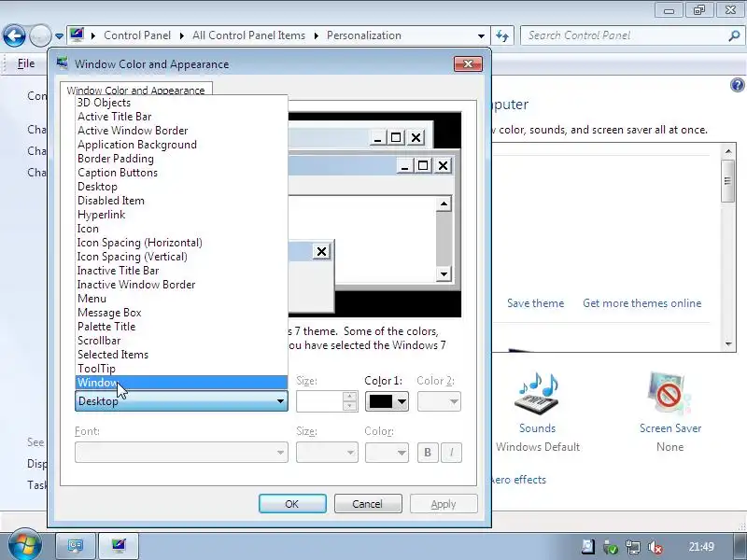Choose Caption Buttons list entry
Viewport: 747px width, 560px height.
click(x=181, y=173)
